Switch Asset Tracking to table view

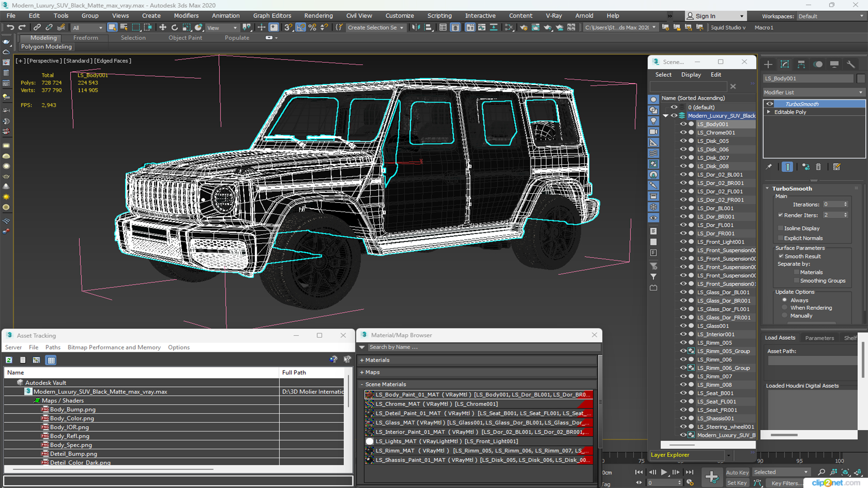[51, 360]
